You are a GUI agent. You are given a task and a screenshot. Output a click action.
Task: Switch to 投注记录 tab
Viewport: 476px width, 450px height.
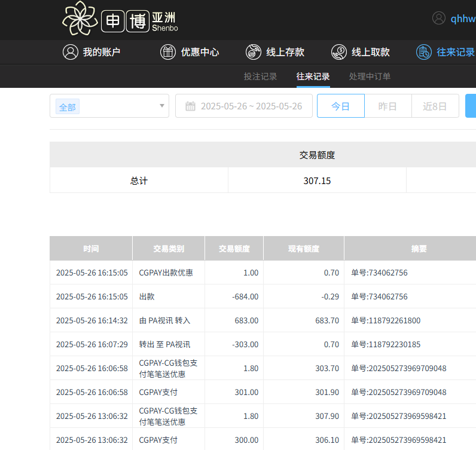coord(260,76)
